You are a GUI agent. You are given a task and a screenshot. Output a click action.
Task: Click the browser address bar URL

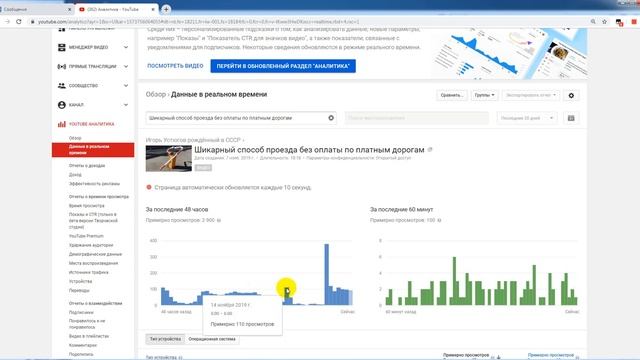[x=199, y=22]
